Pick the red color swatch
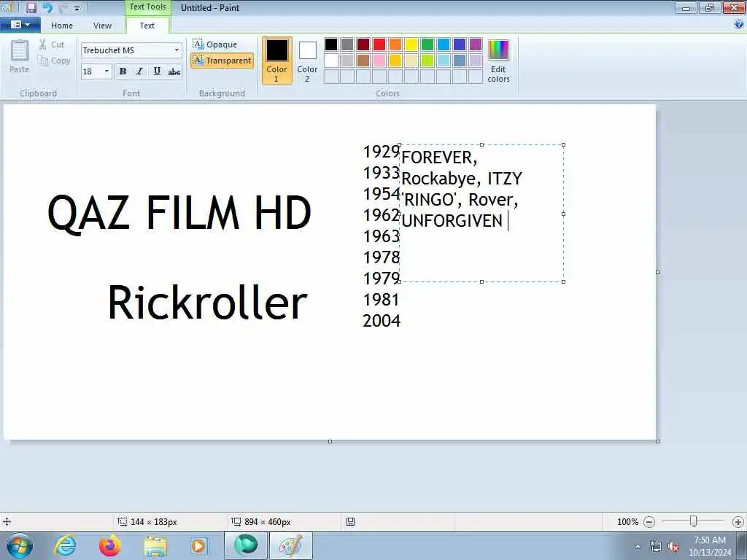The height and width of the screenshot is (560, 747). click(379, 44)
